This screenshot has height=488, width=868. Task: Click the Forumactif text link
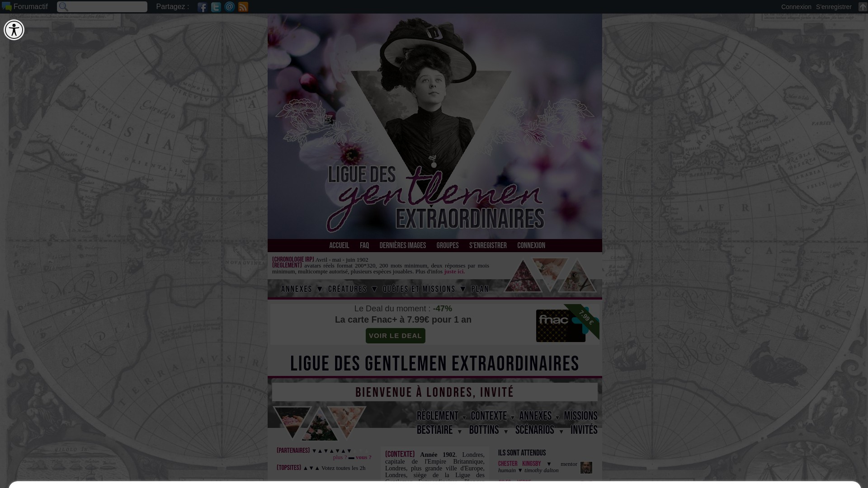coord(30,7)
